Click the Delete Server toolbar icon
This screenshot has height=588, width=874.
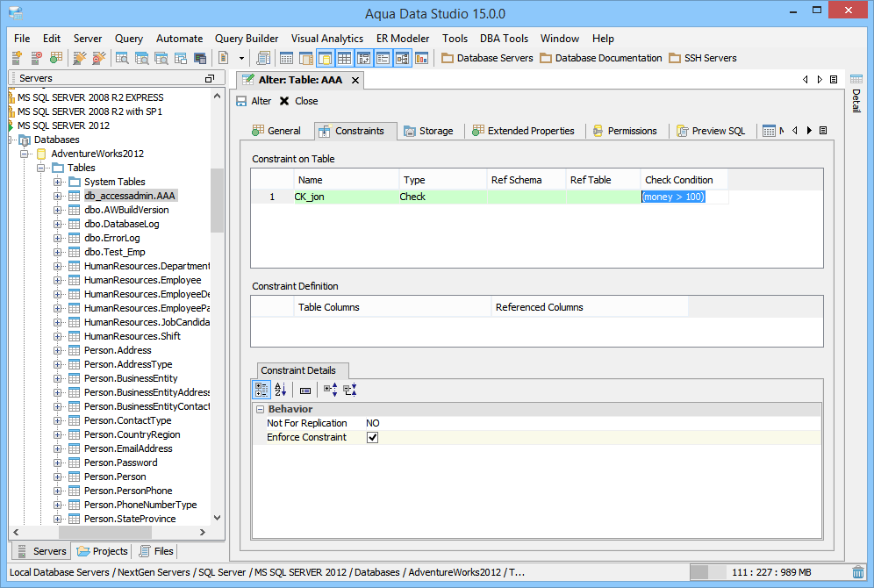point(36,58)
